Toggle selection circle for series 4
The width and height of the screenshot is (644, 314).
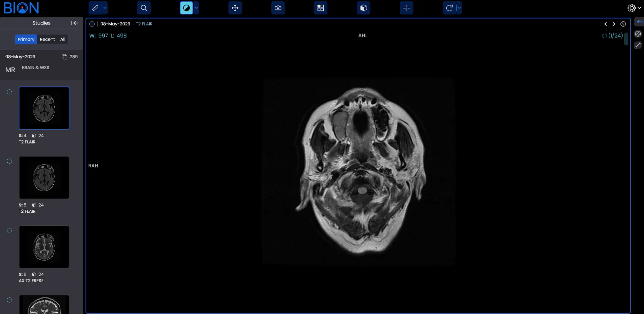(9, 92)
